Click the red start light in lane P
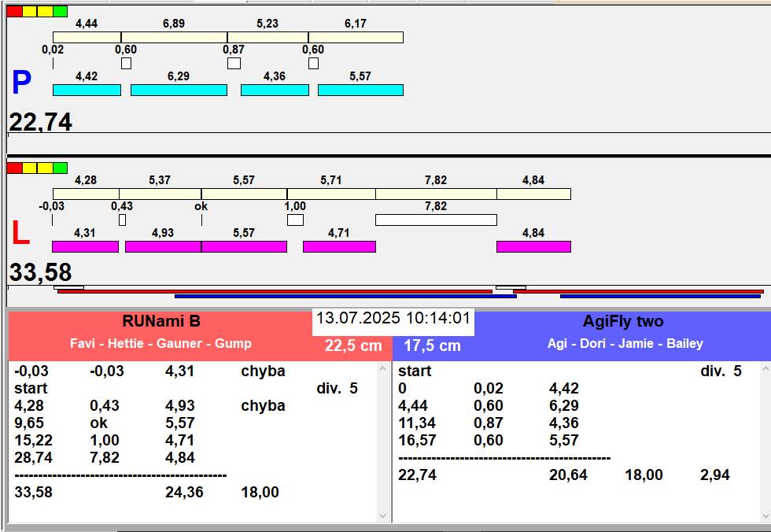771x532 pixels. pos(14,11)
